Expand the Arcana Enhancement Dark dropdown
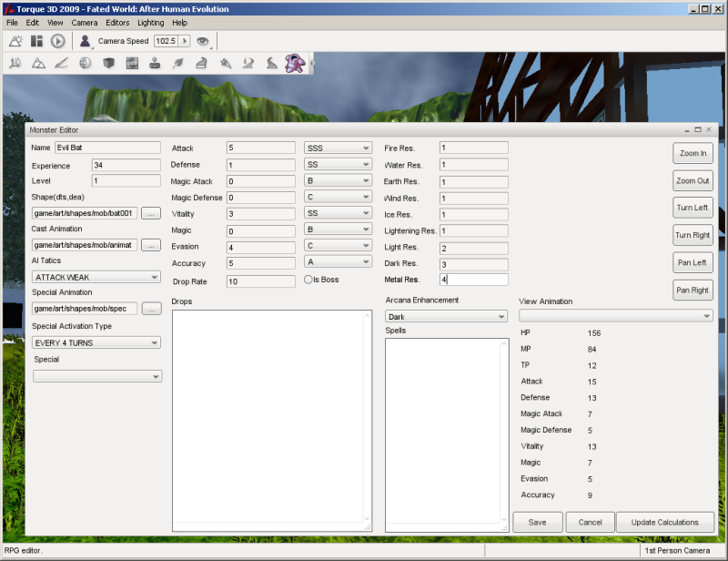This screenshot has width=728, height=561. pos(446,317)
